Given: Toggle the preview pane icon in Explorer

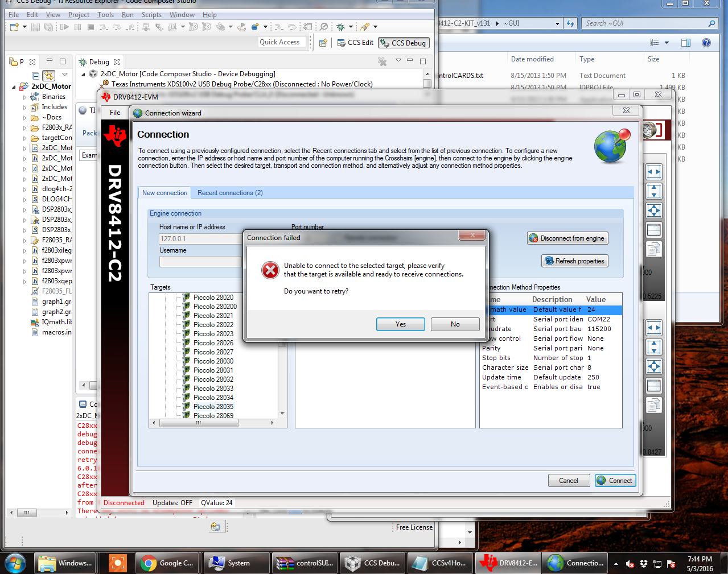Looking at the screenshot, I should (x=686, y=43).
